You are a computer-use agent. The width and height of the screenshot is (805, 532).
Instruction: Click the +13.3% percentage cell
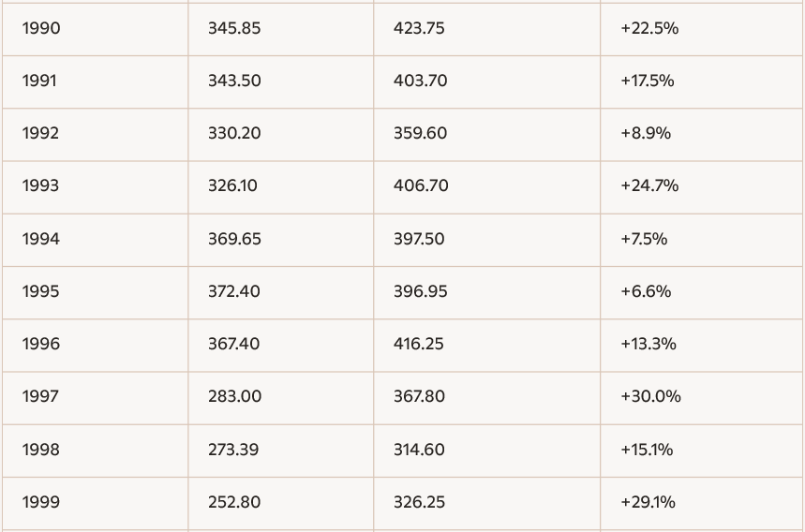[x=648, y=344]
